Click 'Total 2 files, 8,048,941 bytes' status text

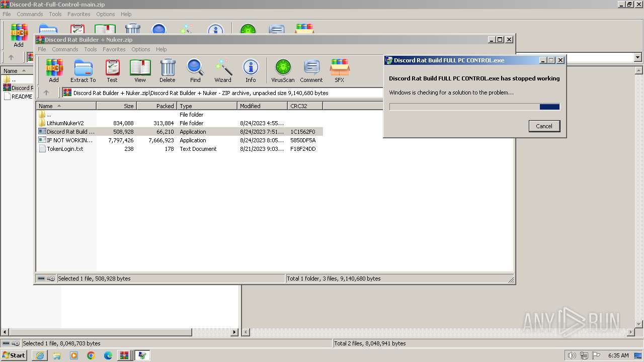[370, 343]
